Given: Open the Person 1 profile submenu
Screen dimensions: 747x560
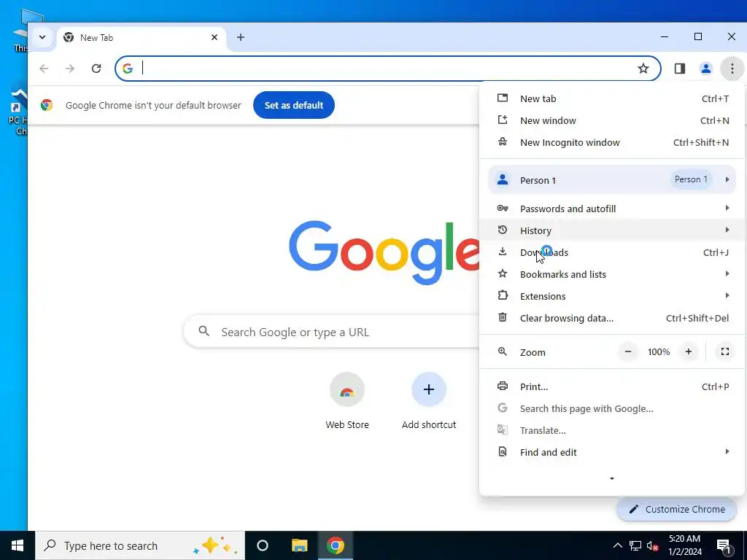Looking at the screenshot, I should [612, 180].
